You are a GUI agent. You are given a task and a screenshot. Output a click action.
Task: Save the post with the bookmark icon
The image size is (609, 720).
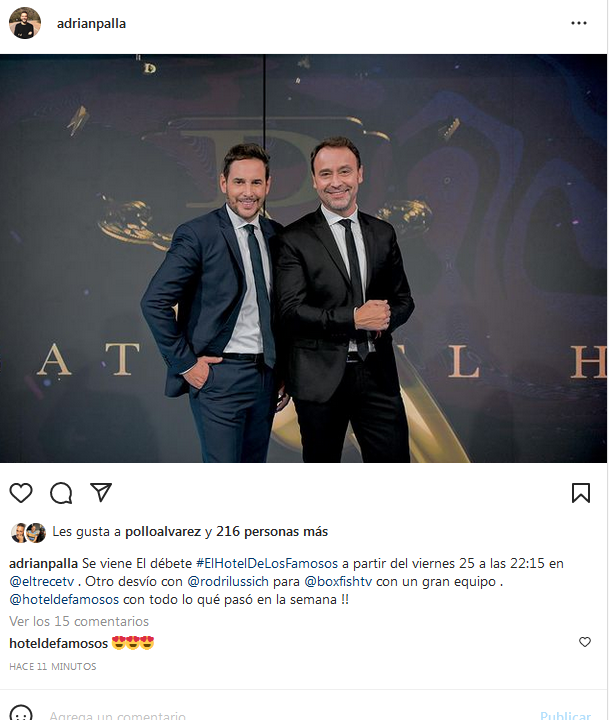click(x=581, y=493)
